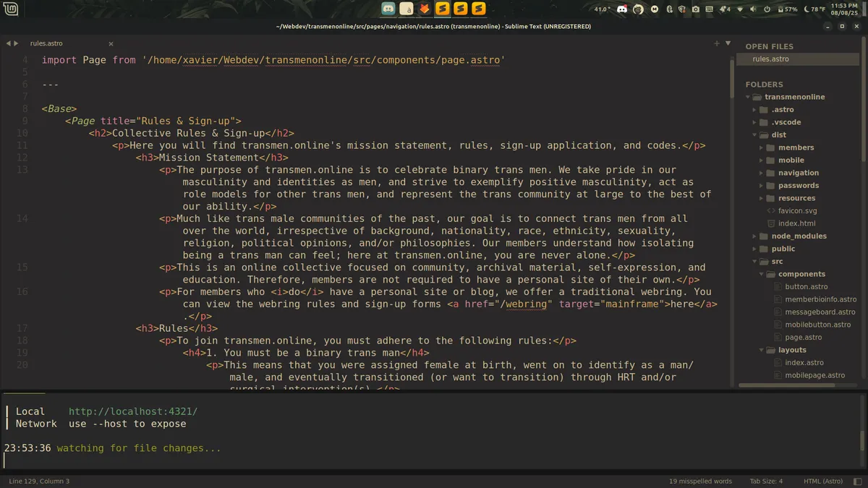Expand the .vscode folder arrow
The image size is (868, 488).
click(x=755, y=122)
